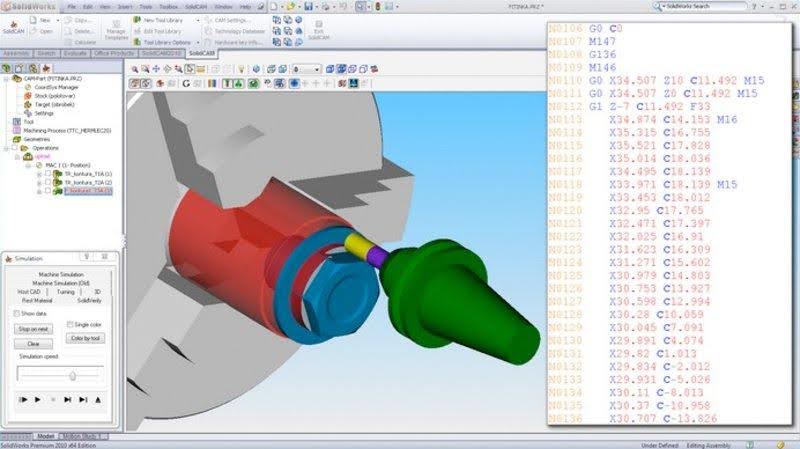800x449 pixels.
Task: Click the Machining Process tree icon
Action: click(x=15, y=130)
